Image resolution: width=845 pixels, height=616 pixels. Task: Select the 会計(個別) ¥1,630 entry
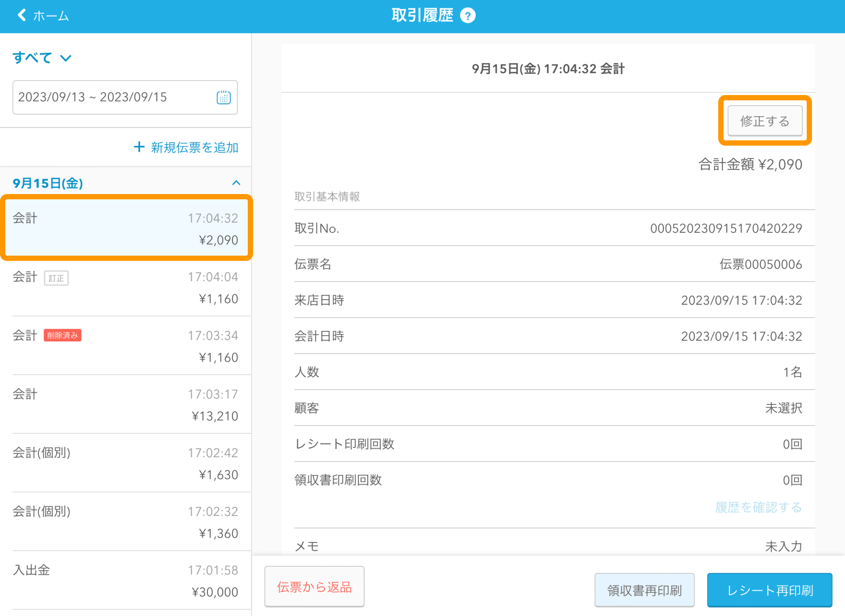tap(126, 463)
